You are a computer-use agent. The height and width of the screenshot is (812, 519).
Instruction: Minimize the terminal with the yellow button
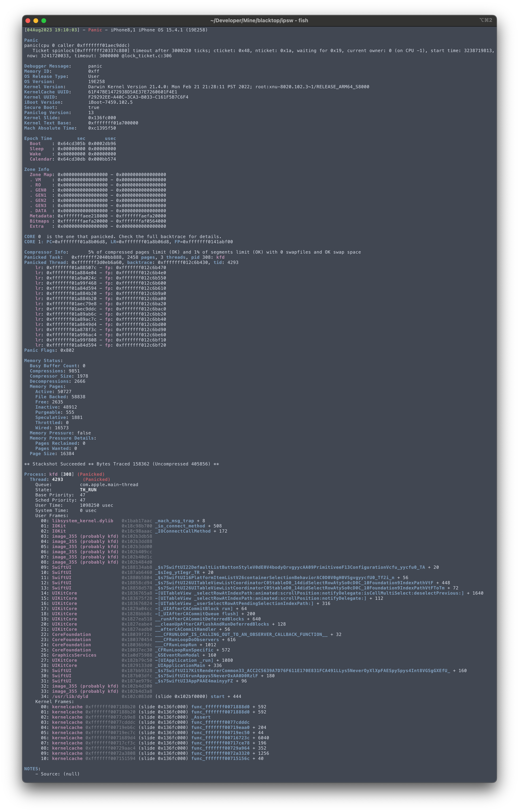pyautogui.click(x=36, y=21)
